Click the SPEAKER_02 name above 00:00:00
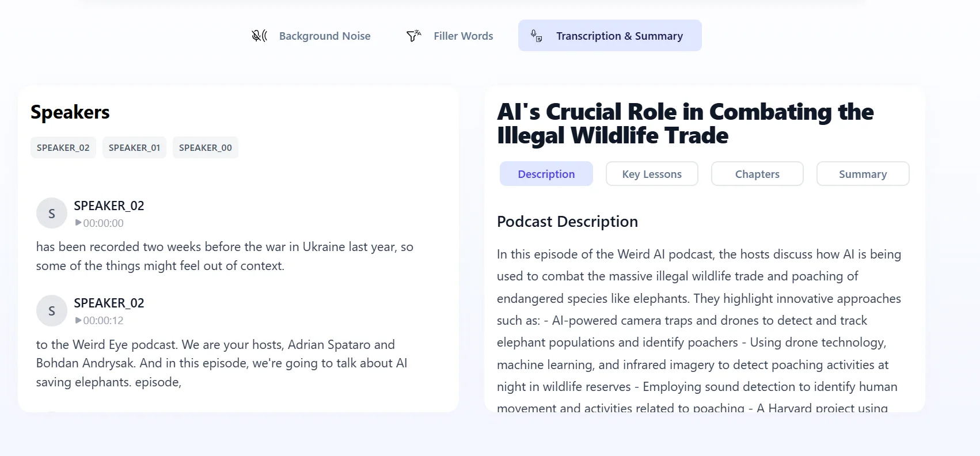This screenshot has width=980, height=456. 109,206
